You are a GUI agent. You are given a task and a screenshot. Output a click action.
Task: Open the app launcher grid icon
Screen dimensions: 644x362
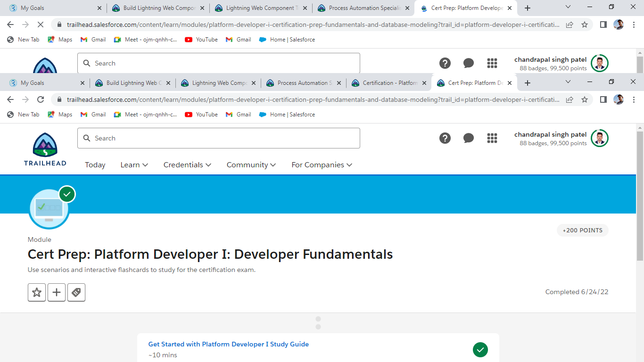click(x=492, y=138)
